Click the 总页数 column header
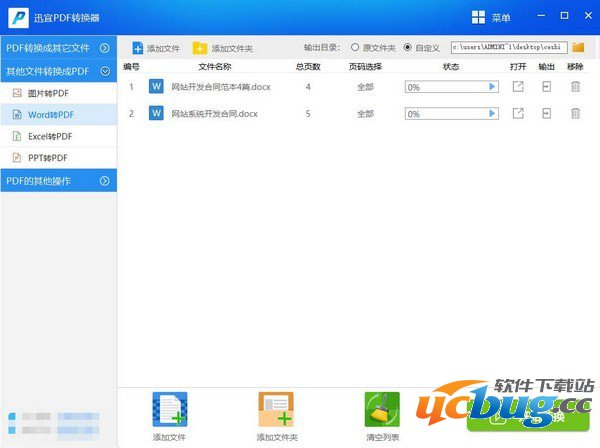The image size is (600, 448). pyautogui.click(x=308, y=67)
